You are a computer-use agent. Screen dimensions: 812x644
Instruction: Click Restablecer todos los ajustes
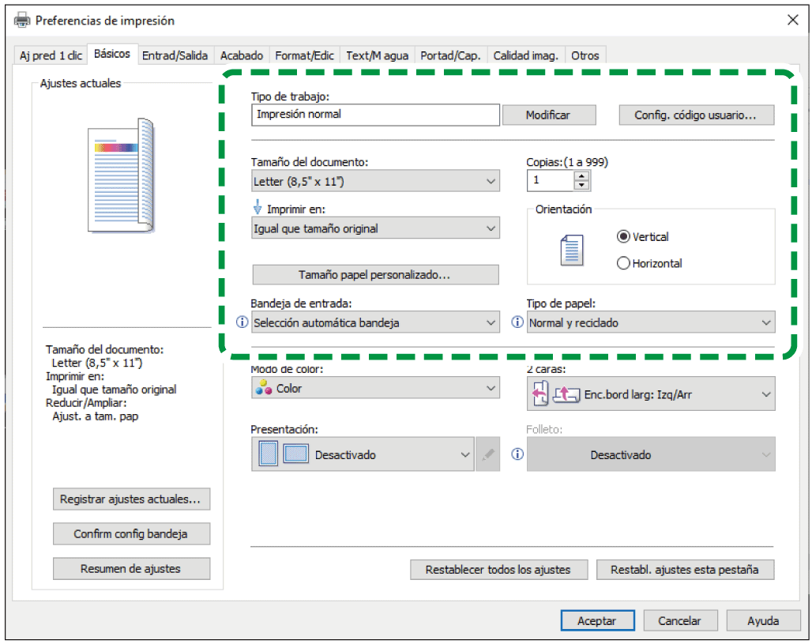pos(498,569)
